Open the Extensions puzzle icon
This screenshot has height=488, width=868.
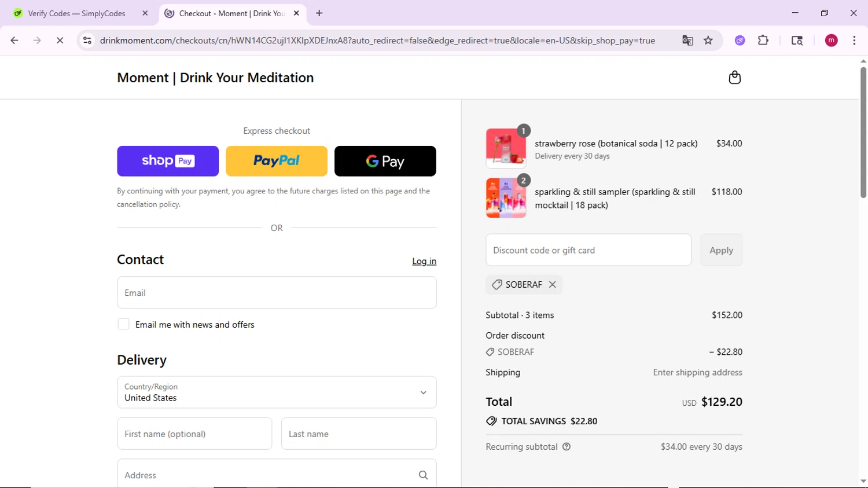763,41
